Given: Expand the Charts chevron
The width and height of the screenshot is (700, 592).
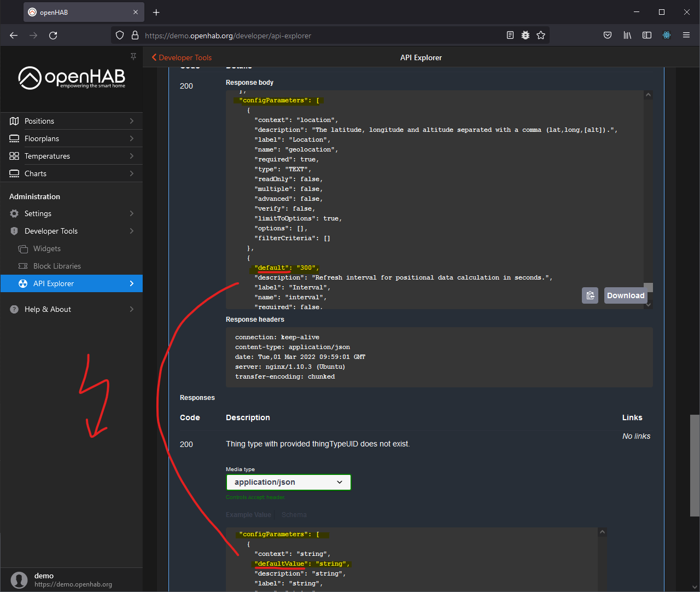Looking at the screenshot, I should [x=132, y=173].
